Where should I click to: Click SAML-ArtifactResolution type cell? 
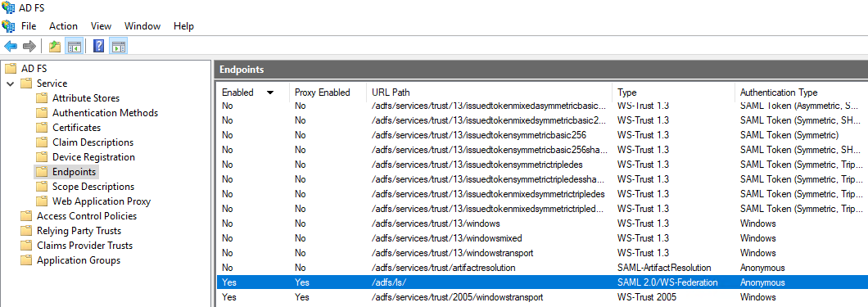(664, 268)
